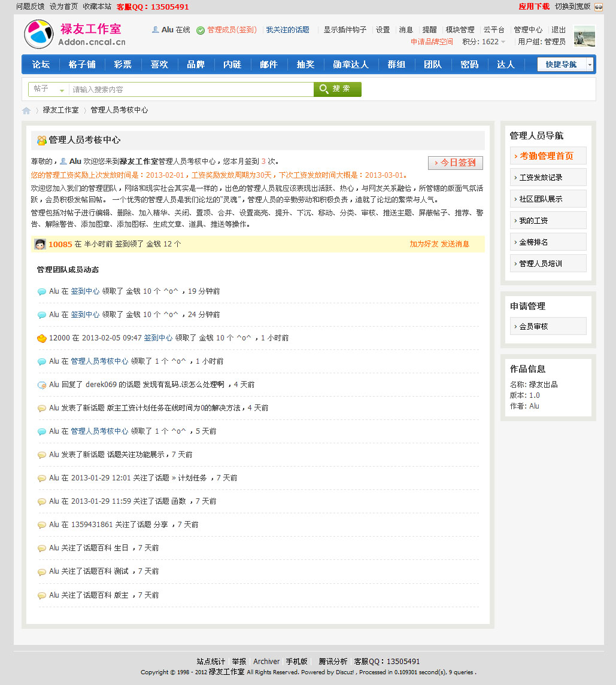Click the magnifier icon on search button

[323, 89]
